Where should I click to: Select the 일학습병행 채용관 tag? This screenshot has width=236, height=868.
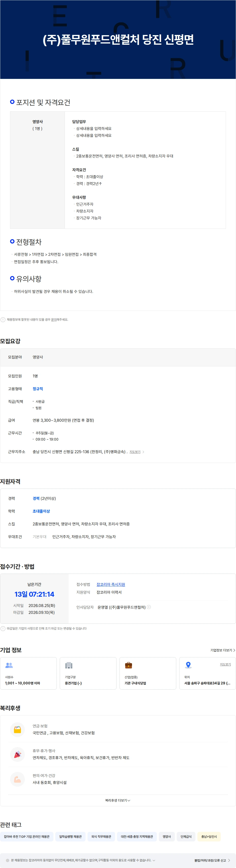coord(71,836)
